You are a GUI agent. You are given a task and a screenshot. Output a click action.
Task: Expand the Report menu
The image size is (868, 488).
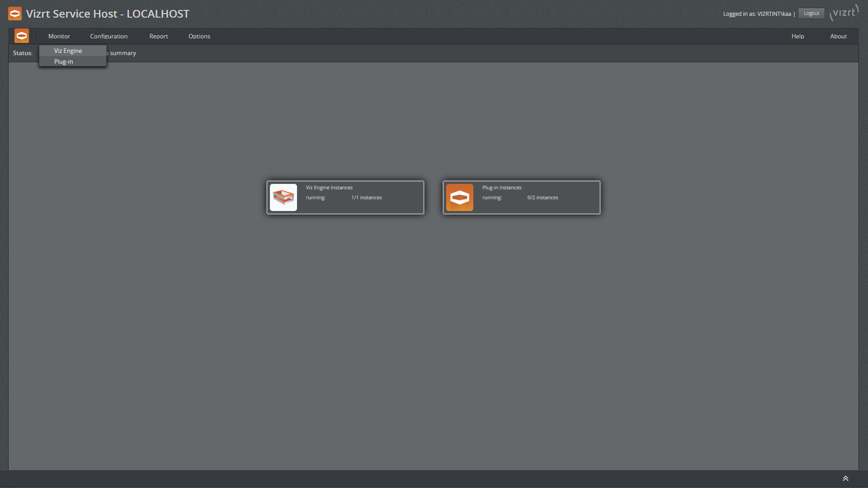159,36
